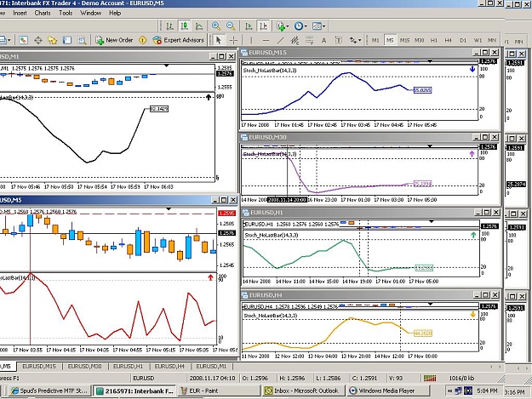
Task: Click the connection status bars icon
Action: coord(430,378)
